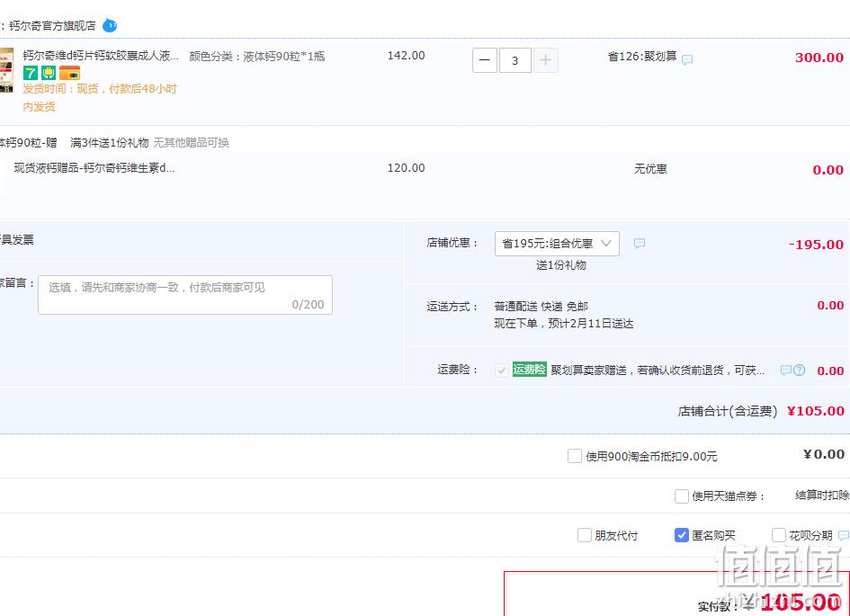850x616 pixels.
Task: Toggle the 运费险 checkbox
Action: (x=501, y=370)
